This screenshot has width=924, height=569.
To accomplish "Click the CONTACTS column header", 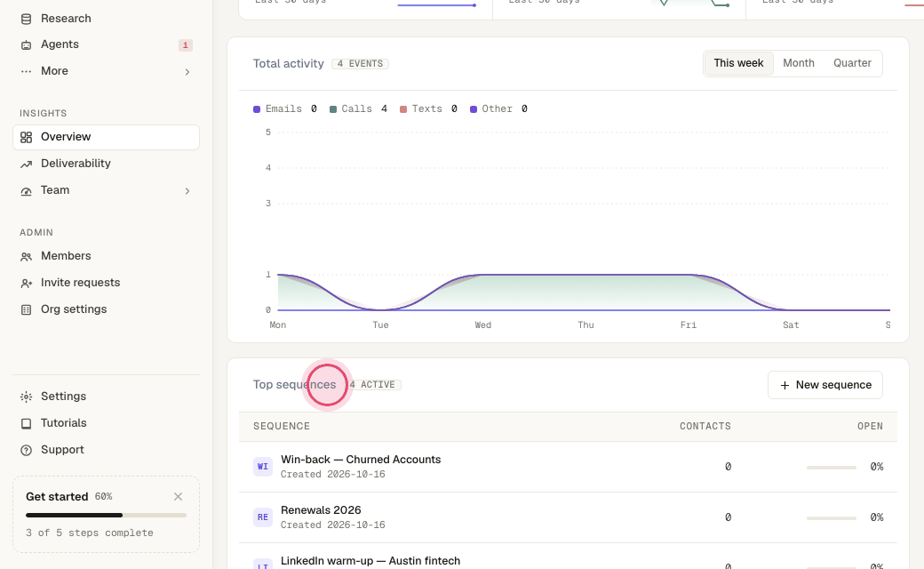I will (x=705, y=427).
